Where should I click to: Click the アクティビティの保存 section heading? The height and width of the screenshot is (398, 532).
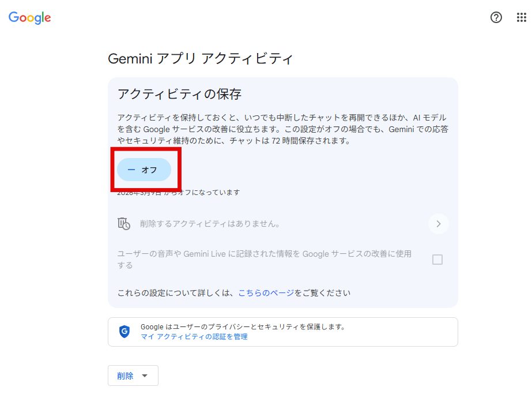pyautogui.click(x=179, y=94)
